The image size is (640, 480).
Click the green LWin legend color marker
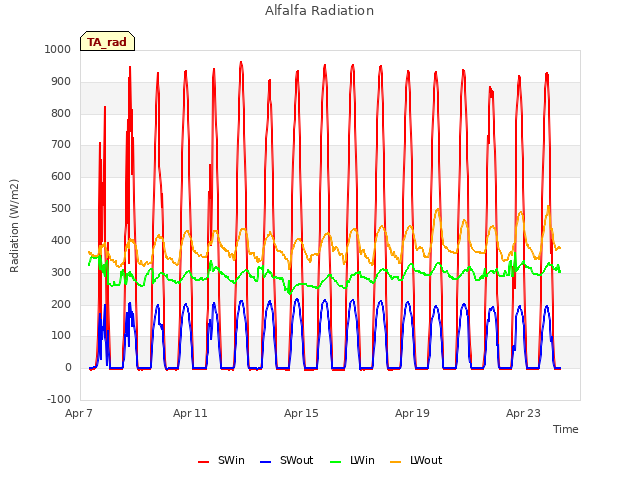(335, 462)
